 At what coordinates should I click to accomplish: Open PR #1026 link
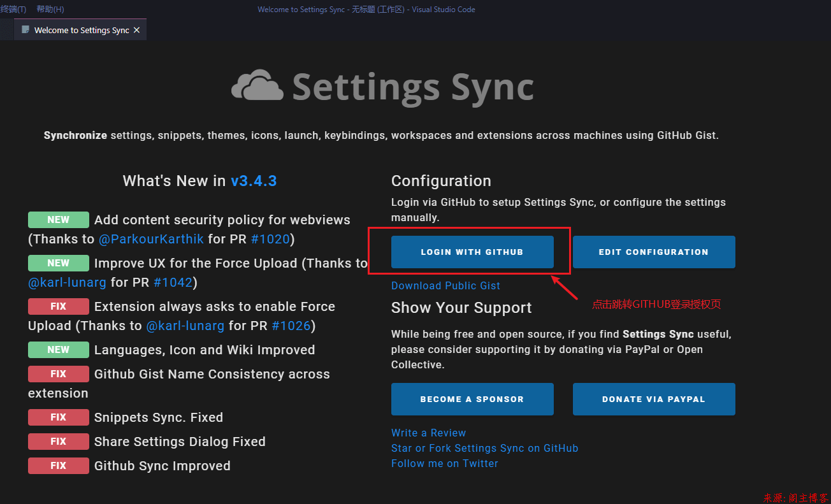[x=291, y=326]
